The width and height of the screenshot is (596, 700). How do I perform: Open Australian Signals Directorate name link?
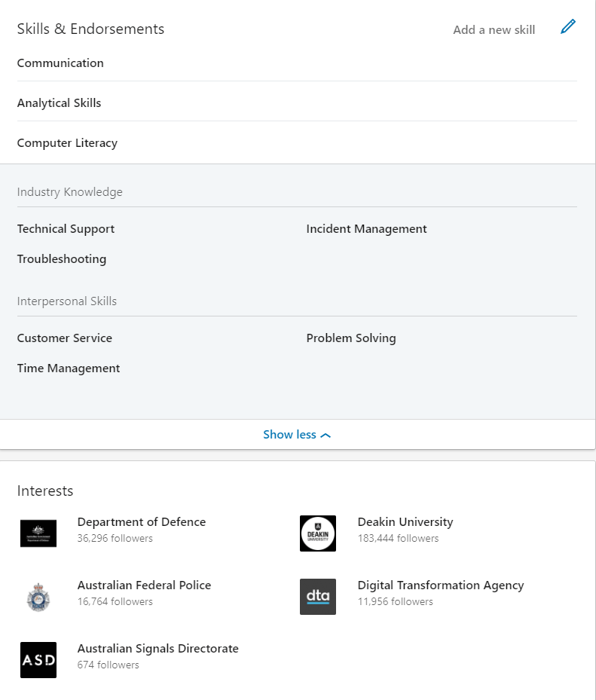coord(158,649)
